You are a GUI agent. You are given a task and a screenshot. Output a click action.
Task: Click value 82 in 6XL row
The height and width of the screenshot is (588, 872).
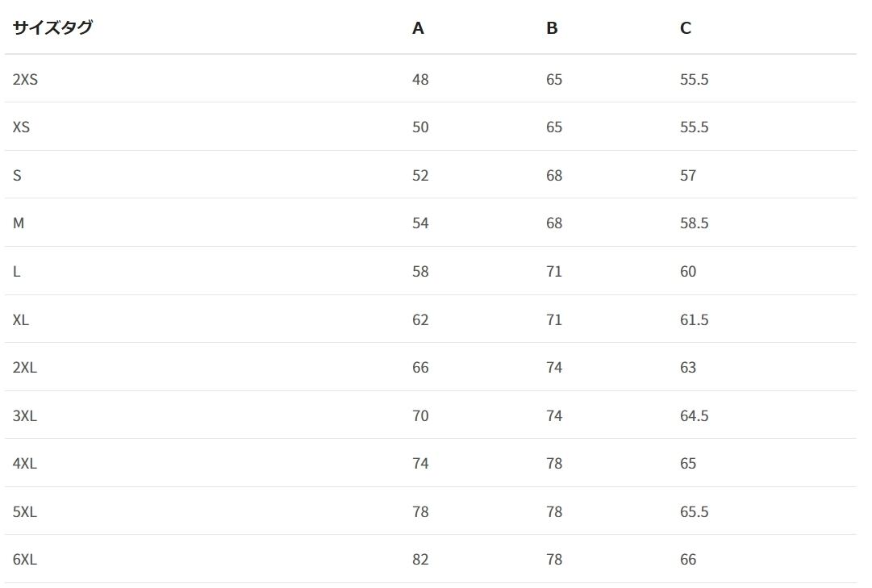point(420,561)
